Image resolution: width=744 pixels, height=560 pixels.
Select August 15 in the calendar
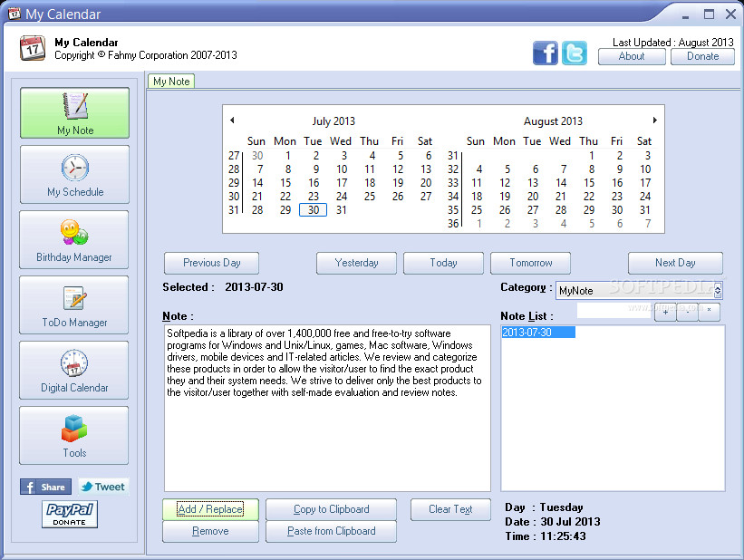pos(589,183)
